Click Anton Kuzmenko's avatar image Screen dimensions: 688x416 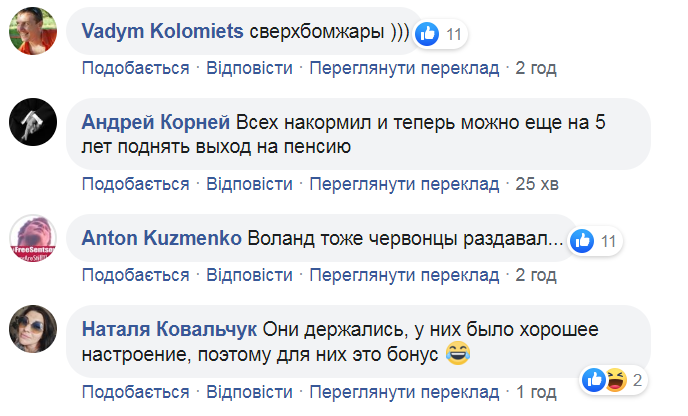click(31, 242)
